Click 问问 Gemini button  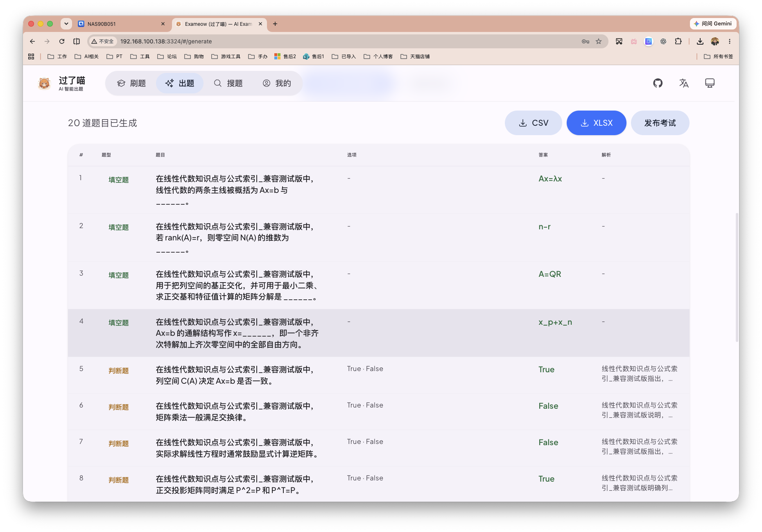tap(713, 24)
